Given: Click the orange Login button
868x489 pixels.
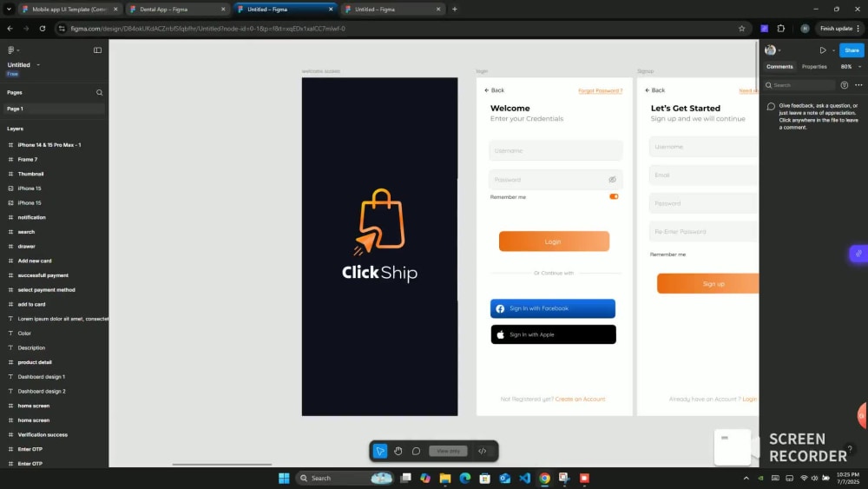Looking at the screenshot, I should [554, 241].
